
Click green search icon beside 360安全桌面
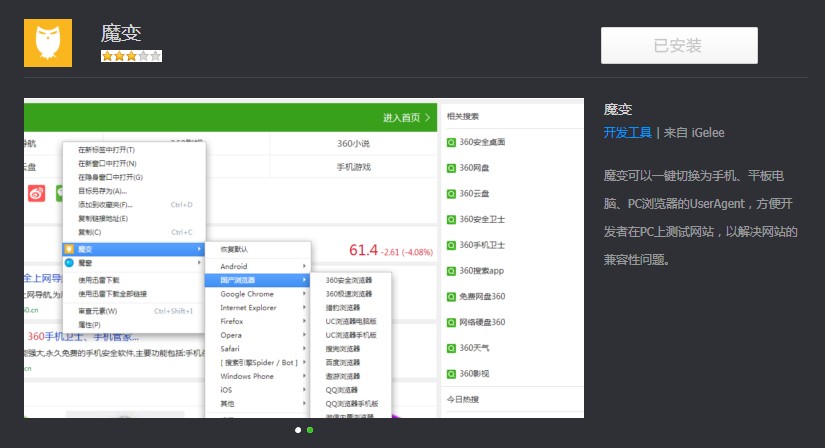coord(451,142)
